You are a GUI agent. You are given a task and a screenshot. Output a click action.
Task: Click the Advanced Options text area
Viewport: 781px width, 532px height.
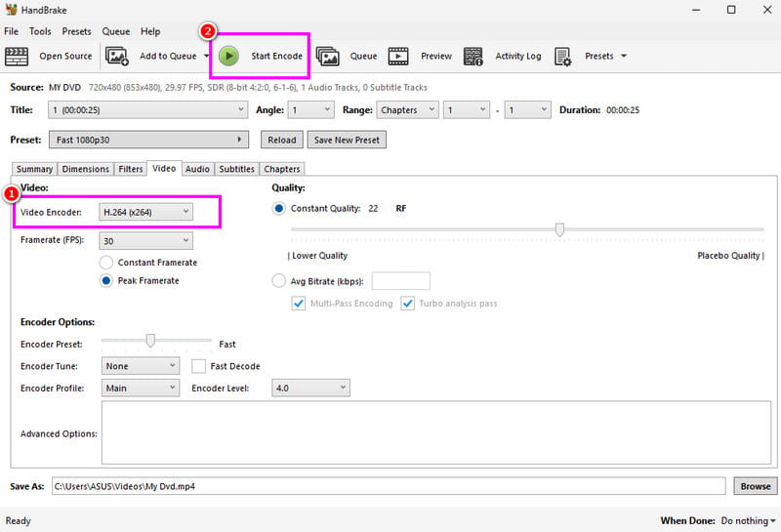(x=436, y=432)
